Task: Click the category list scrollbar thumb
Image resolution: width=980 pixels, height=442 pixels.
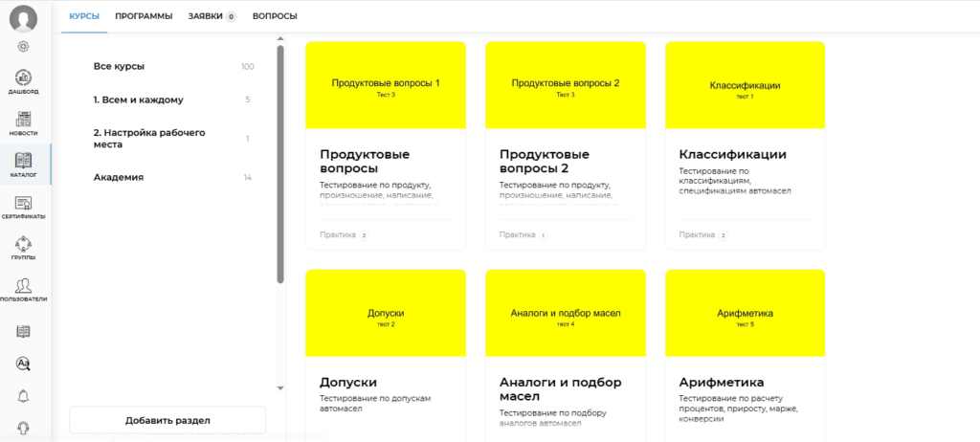Action: click(280, 163)
